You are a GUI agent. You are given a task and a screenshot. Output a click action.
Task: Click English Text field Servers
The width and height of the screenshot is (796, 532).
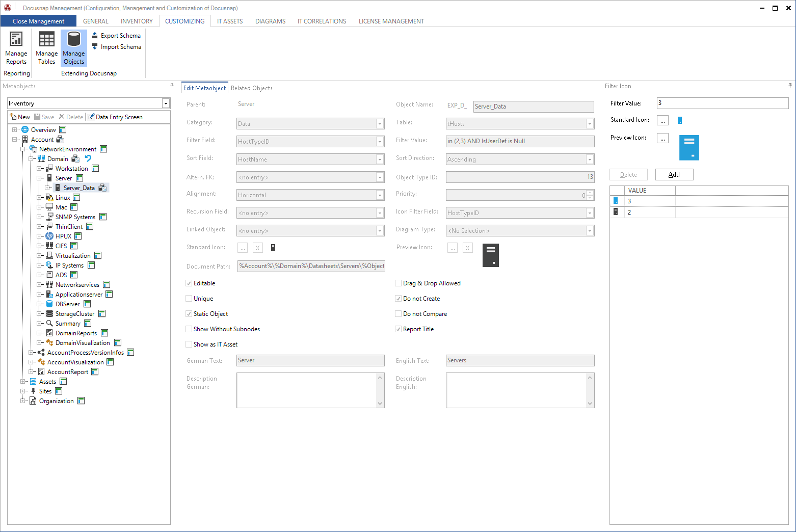[520, 360]
